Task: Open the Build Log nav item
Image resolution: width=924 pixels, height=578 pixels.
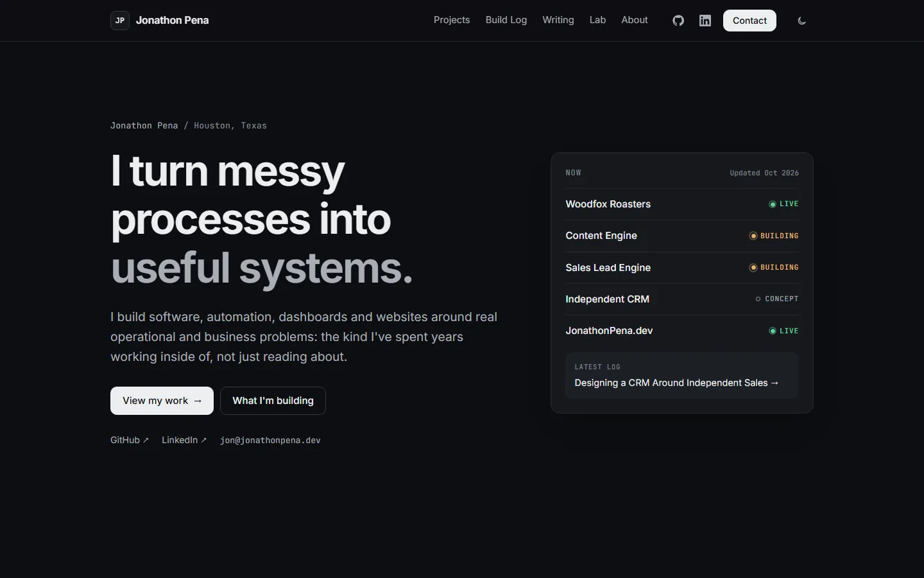Action: click(x=506, y=20)
